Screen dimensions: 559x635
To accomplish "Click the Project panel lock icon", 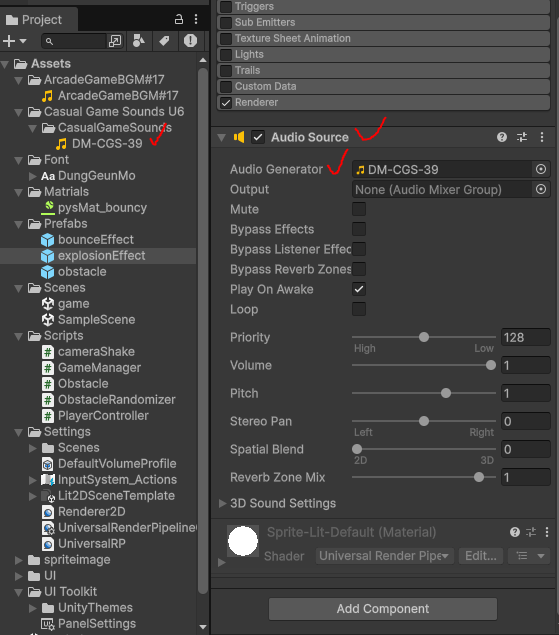I will pos(179,19).
